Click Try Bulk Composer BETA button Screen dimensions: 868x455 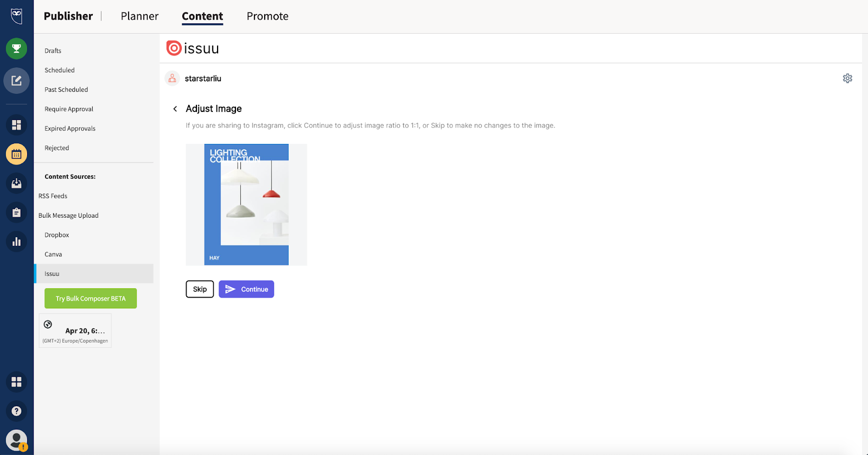[91, 299]
